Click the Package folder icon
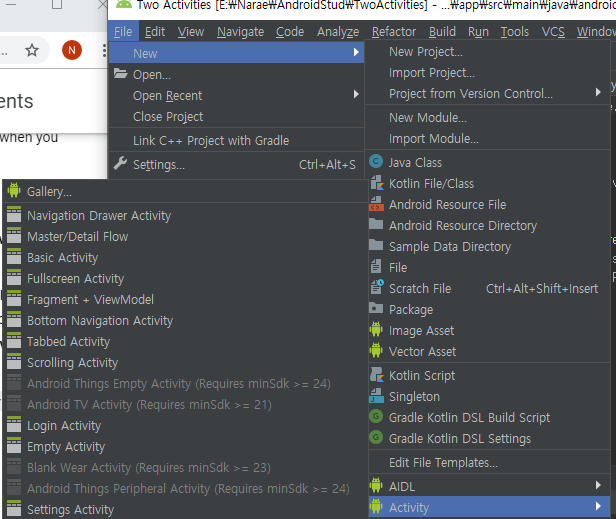Viewport: 616px width, 519px height. click(376, 308)
